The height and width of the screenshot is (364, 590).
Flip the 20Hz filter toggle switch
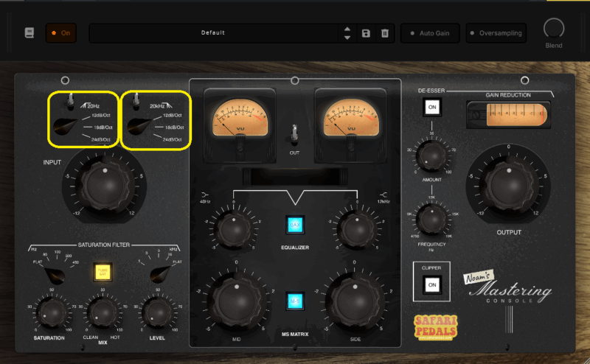coord(72,100)
